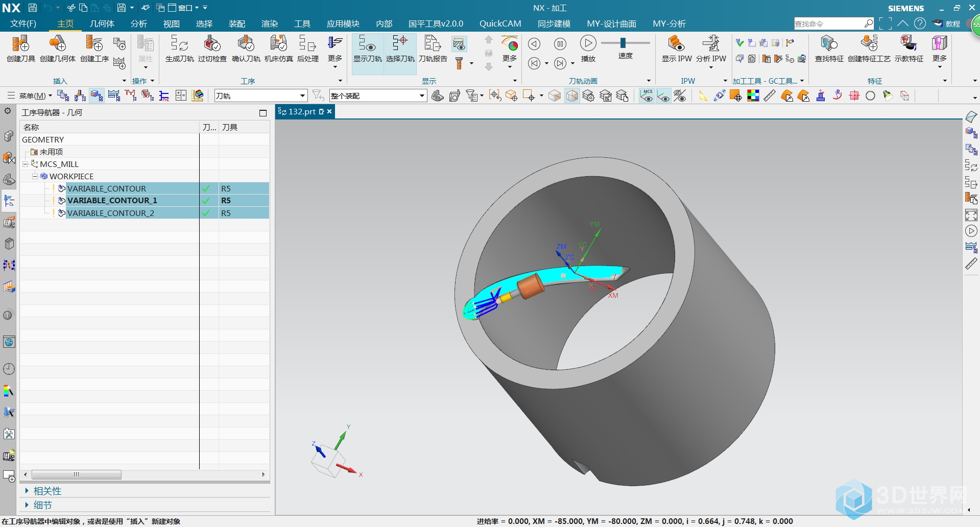
Task: Open the history clock icon in sidebar
Action: (x=9, y=369)
